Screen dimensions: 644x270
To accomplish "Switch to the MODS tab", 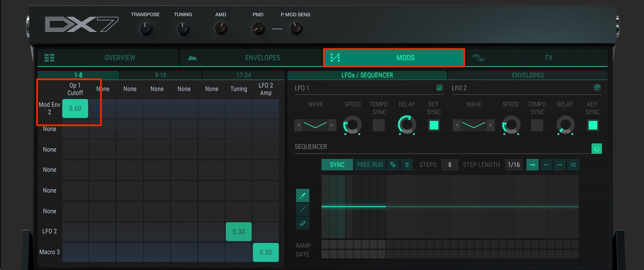I will click(394, 58).
